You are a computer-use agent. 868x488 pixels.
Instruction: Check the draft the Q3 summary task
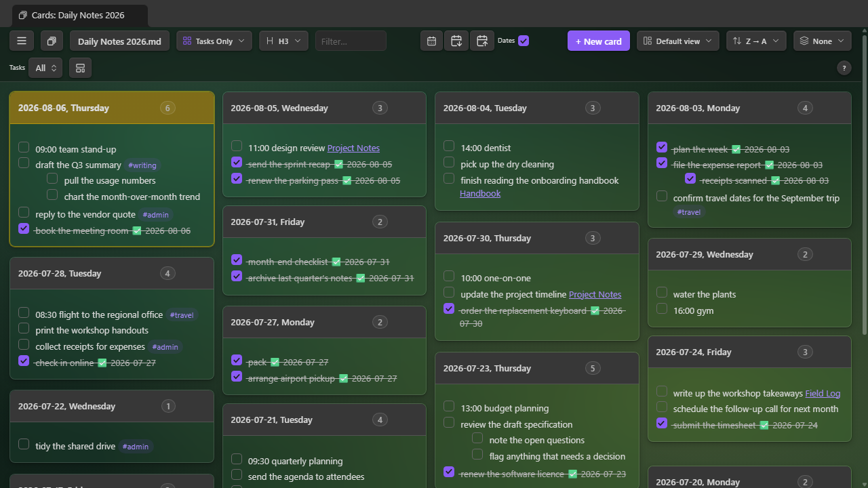(x=24, y=163)
